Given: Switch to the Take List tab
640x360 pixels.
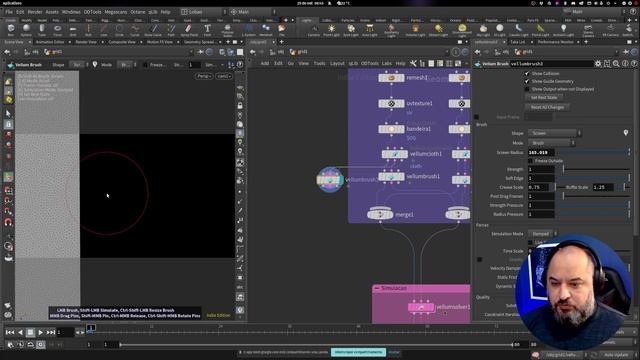Looking at the screenshot, I should [x=517, y=42].
